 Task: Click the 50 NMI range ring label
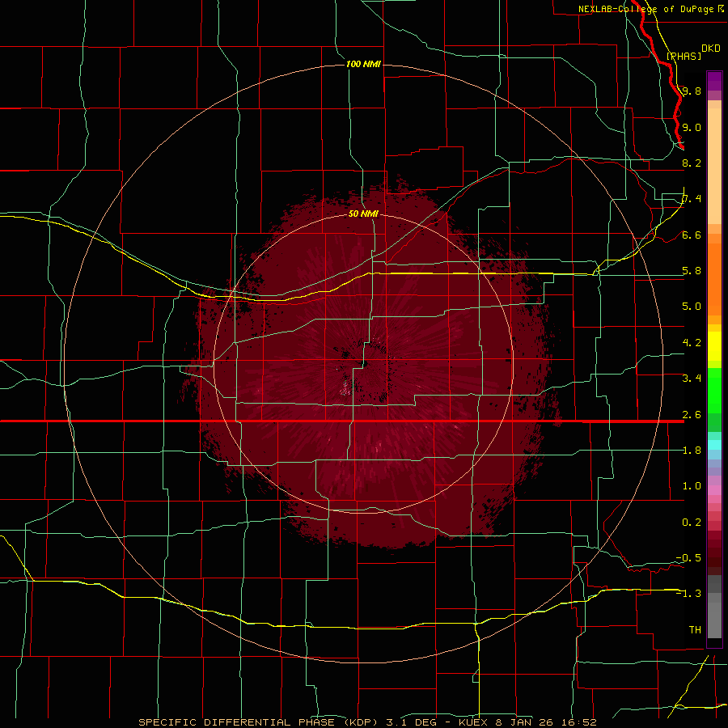[x=363, y=214]
